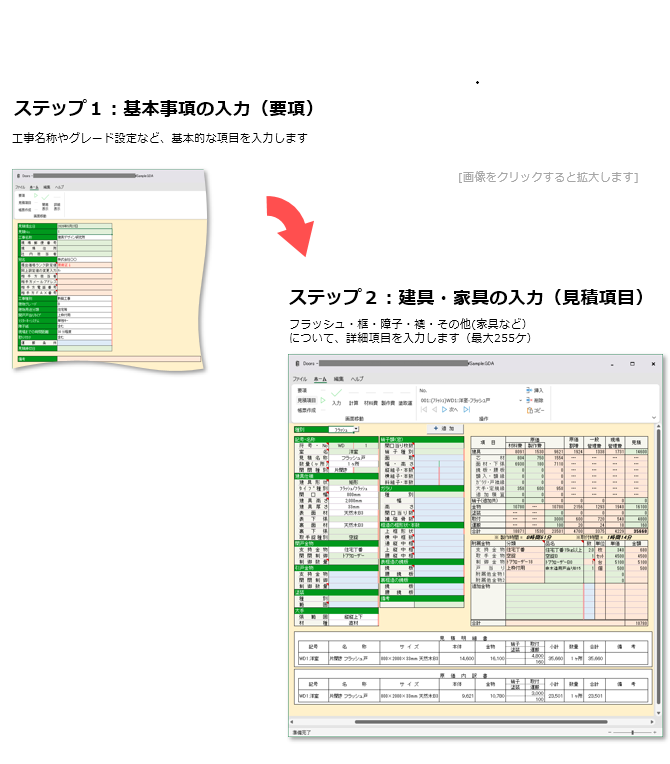Open the ヘルプ menu in step 2 window
The width and height of the screenshot is (670, 764).
(x=357, y=380)
